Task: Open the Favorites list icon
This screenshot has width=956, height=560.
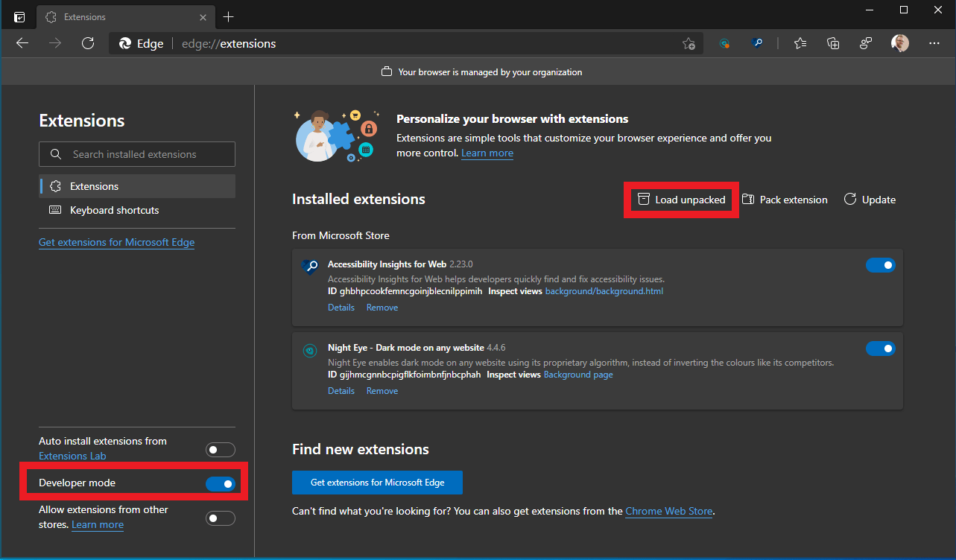Action: 800,43
